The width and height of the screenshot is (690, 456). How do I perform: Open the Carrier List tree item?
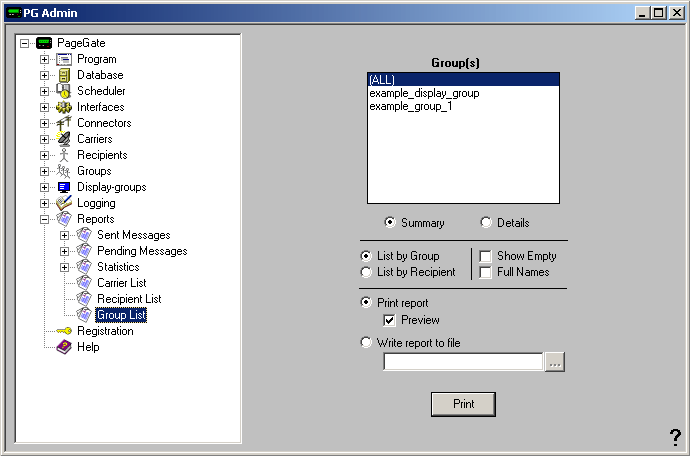pos(121,283)
